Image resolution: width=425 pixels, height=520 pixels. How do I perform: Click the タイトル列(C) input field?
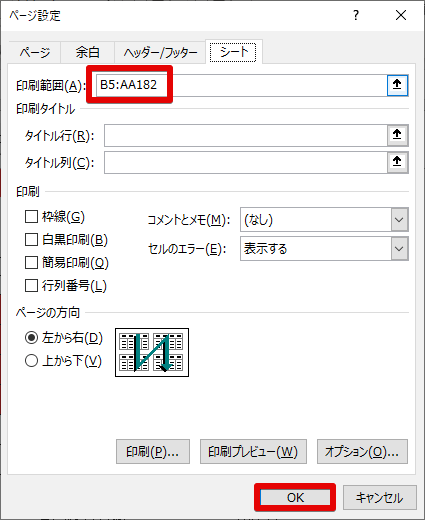tap(246, 162)
